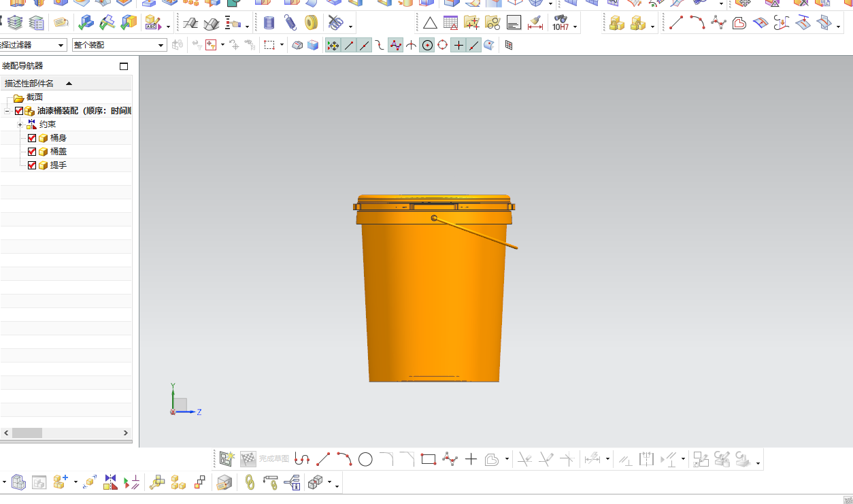Click the navigator horizontal scrollbar thumb
Viewport: 853px width, 504px height.
27,433
